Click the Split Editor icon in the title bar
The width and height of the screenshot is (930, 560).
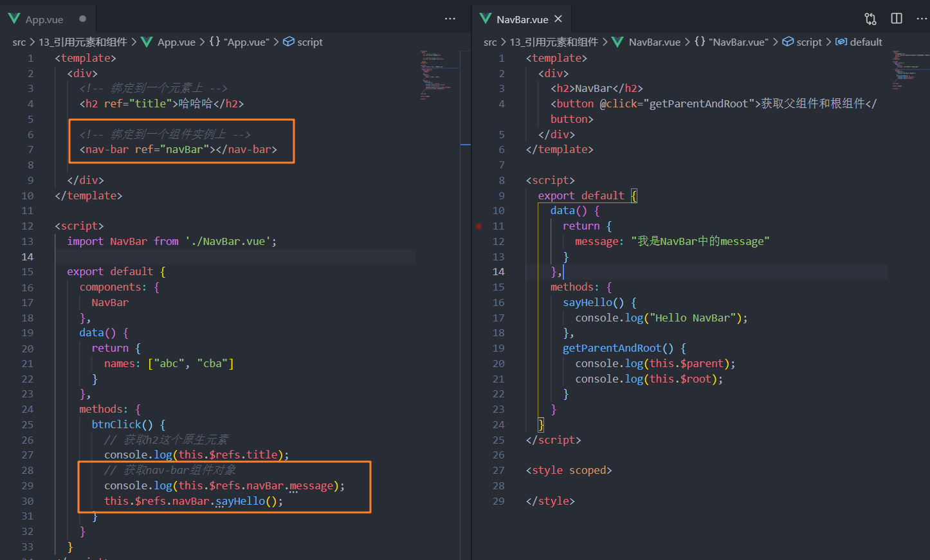896,19
